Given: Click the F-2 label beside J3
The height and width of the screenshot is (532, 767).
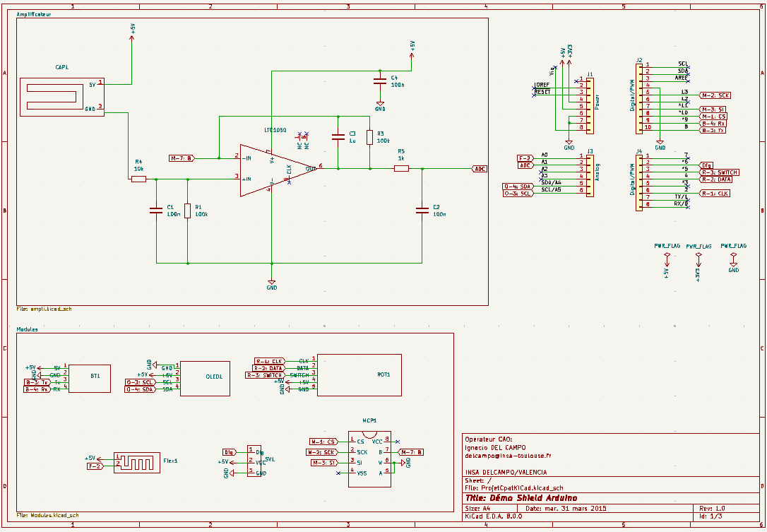Looking at the screenshot, I should (525, 158).
